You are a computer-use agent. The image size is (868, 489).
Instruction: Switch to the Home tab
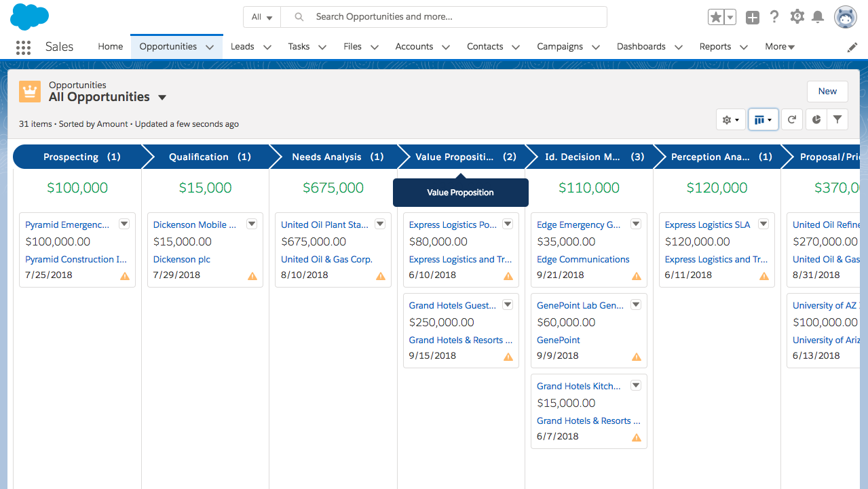point(110,46)
